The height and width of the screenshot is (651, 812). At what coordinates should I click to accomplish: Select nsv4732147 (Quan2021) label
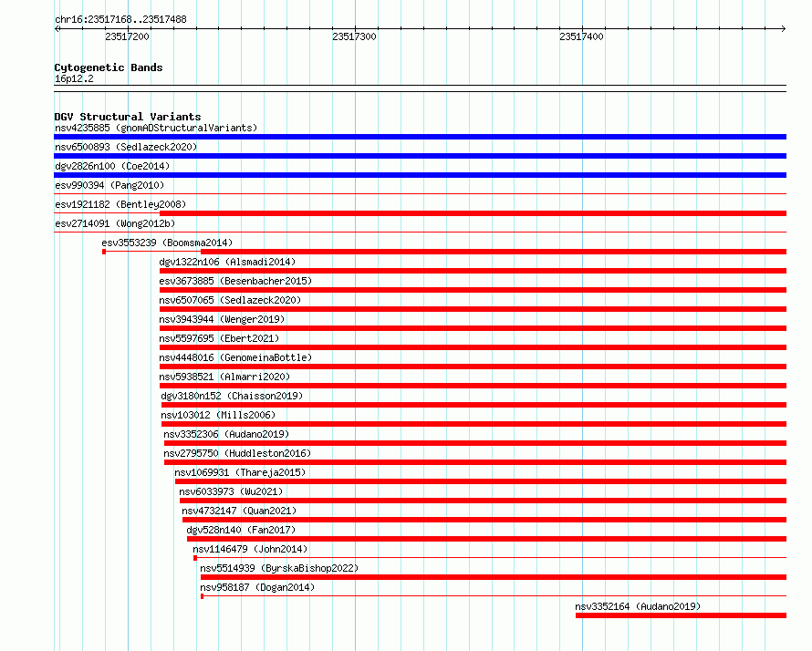pos(239,511)
